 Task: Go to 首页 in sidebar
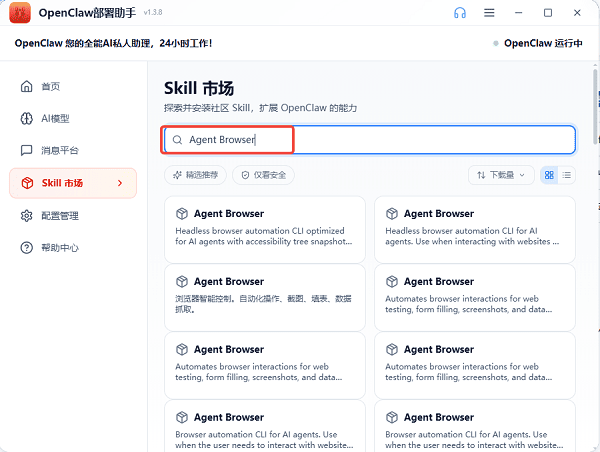[73, 86]
